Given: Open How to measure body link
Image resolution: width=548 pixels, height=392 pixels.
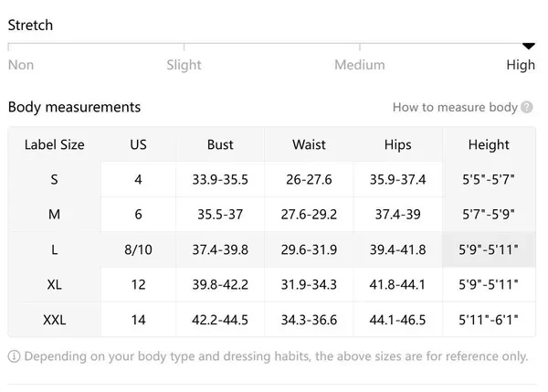Looking at the screenshot, I should coord(455,108).
